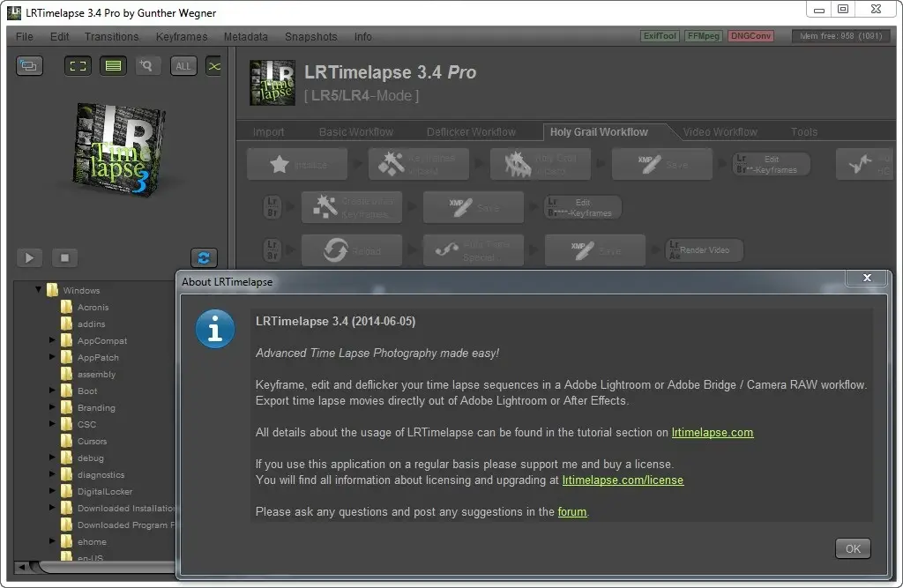
Task: Expand the Boot folder
Action: coord(52,390)
